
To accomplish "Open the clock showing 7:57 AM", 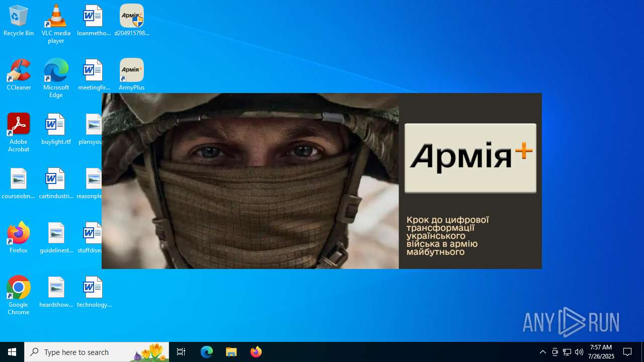I will [601, 352].
